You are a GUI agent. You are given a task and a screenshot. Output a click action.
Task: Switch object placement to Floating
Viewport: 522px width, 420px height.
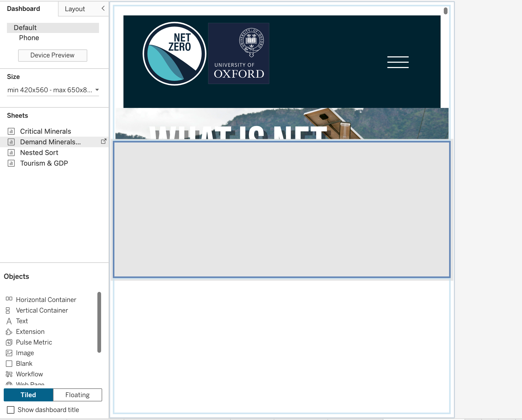77,395
